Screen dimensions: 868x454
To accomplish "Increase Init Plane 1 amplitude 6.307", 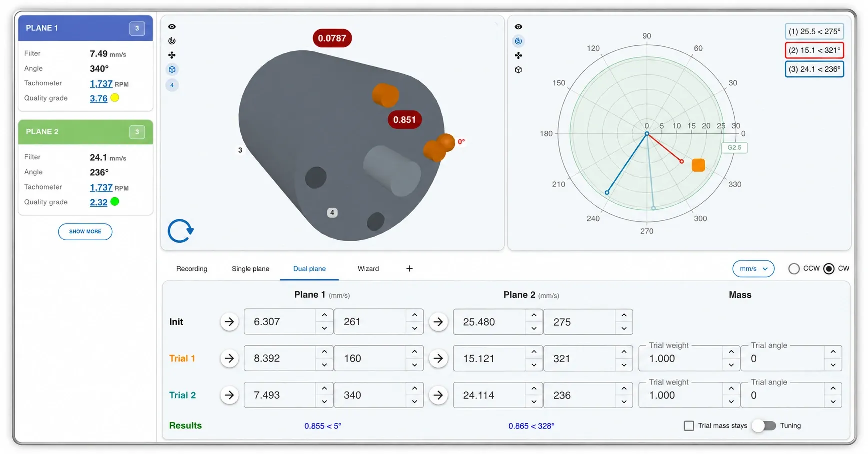I will point(324,315).
